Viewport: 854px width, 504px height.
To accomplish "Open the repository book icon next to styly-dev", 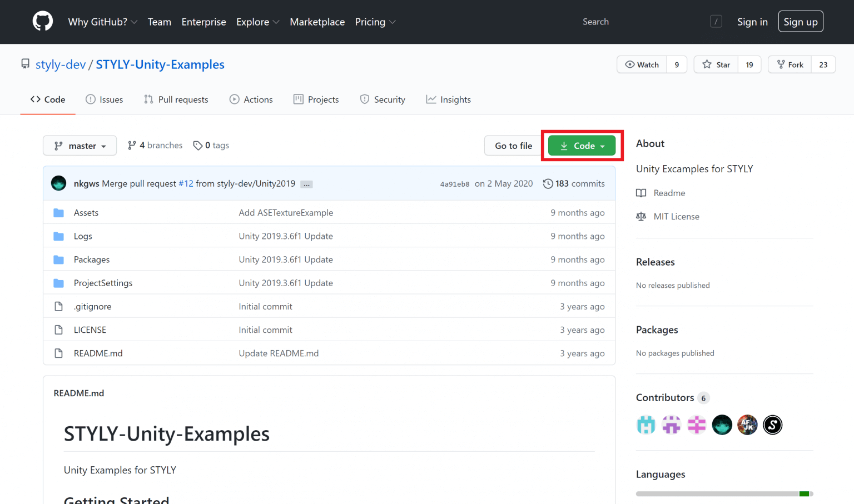I will point(25,63).
